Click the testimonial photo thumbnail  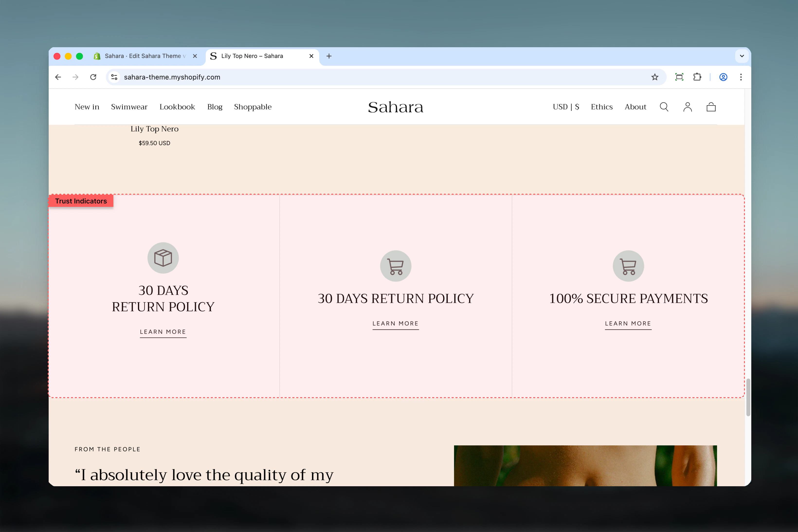pos(585,466)
